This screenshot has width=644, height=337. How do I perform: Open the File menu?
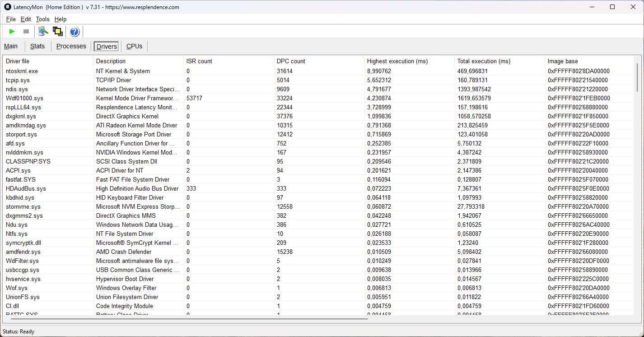11,19
